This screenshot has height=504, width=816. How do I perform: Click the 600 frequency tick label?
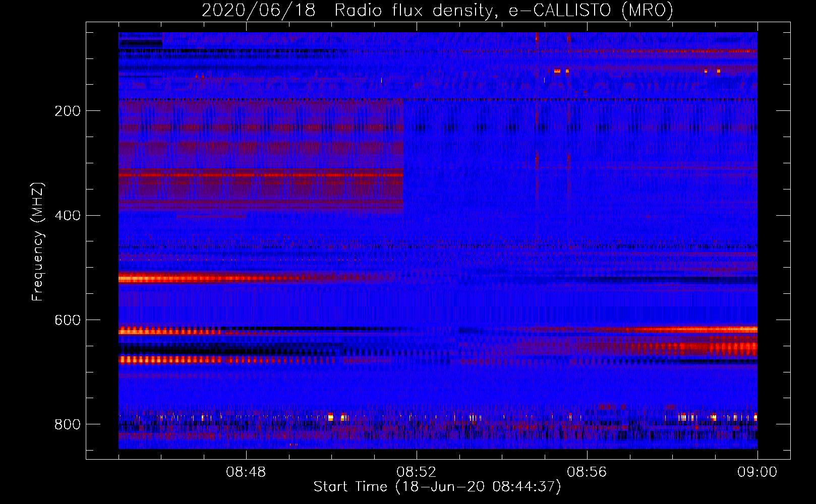point(68,321)
